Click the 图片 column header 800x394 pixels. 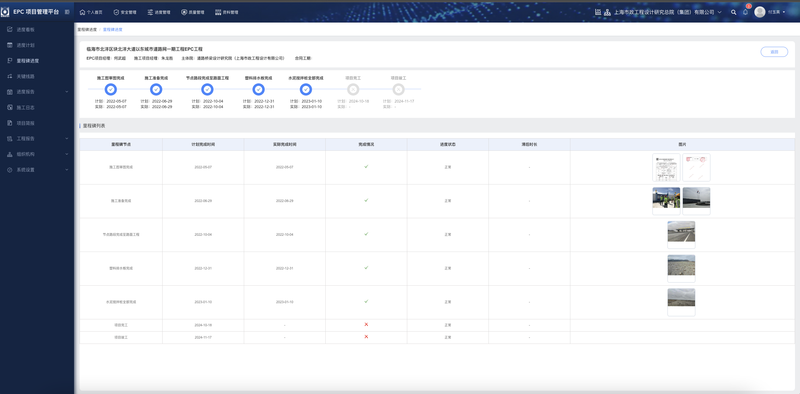[683, 144]
